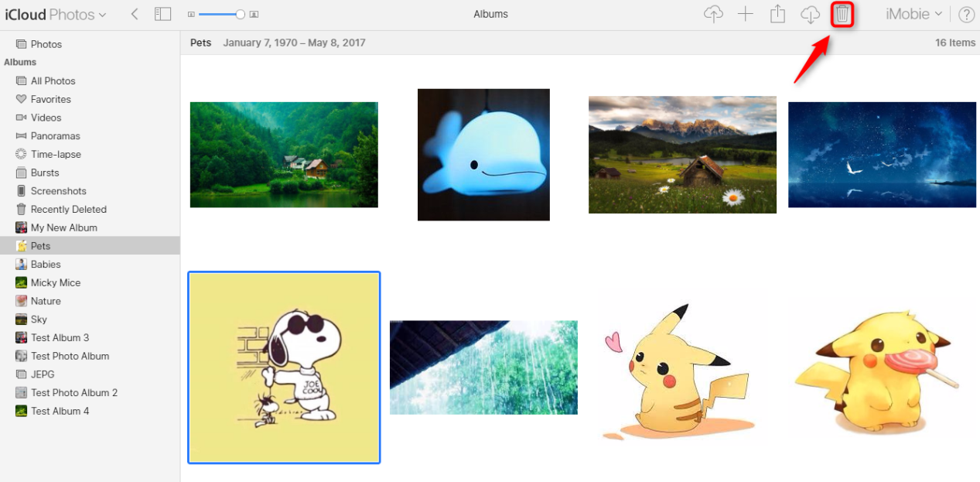The image size is (980, 482).
Task: Toggle the sidebar panel icon
Action: coord(162,14)
